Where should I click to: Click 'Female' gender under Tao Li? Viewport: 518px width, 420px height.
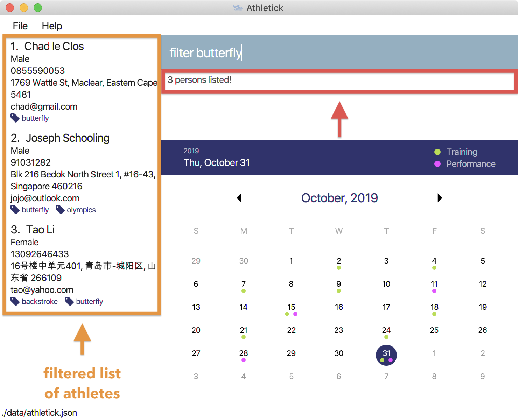pyautogui.click(x=24, y=242)
